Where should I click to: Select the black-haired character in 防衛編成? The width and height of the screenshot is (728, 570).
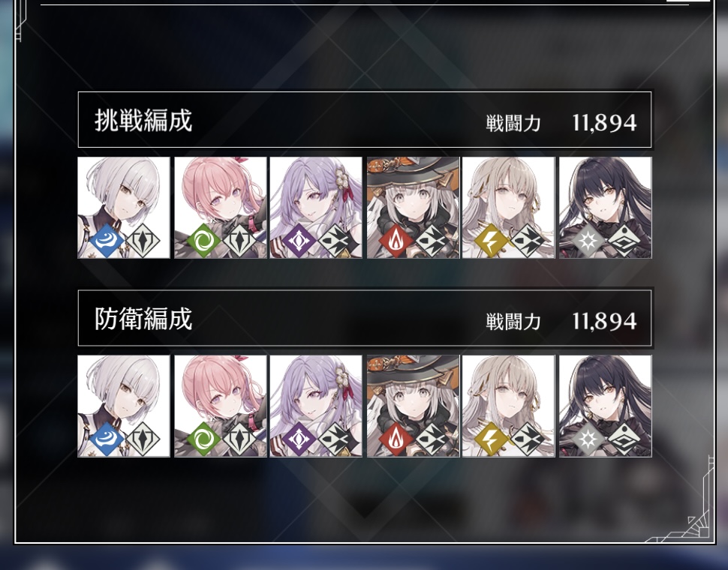click(606, 406)
